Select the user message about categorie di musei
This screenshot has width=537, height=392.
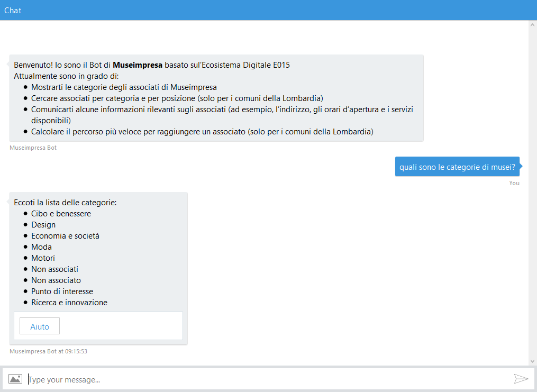pyautogui.click(x=457, y=167)
